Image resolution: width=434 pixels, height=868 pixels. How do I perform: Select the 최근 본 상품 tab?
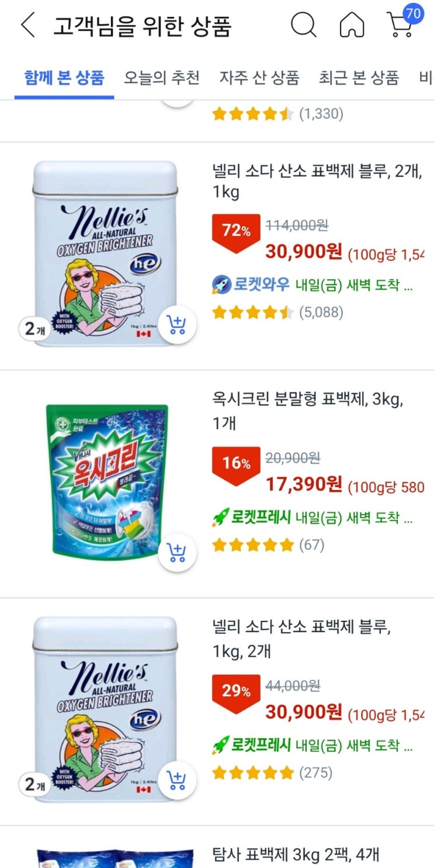[x=359, y=77]
